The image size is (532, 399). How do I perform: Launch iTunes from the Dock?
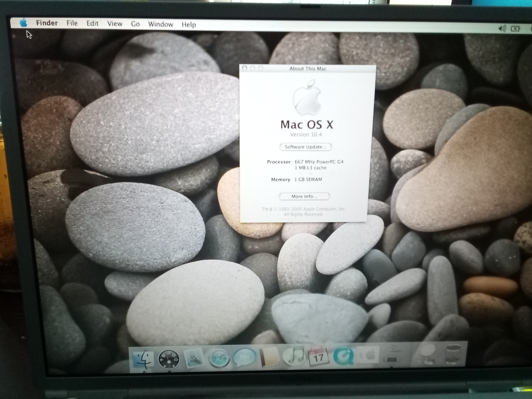[x=294, y=356]
